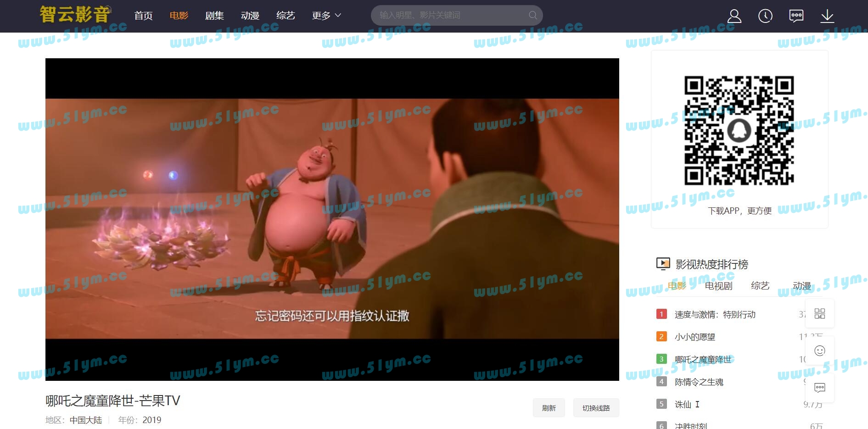Click the 智云影音 site logo
Screen dimensions: 868x429
point(76,14)
